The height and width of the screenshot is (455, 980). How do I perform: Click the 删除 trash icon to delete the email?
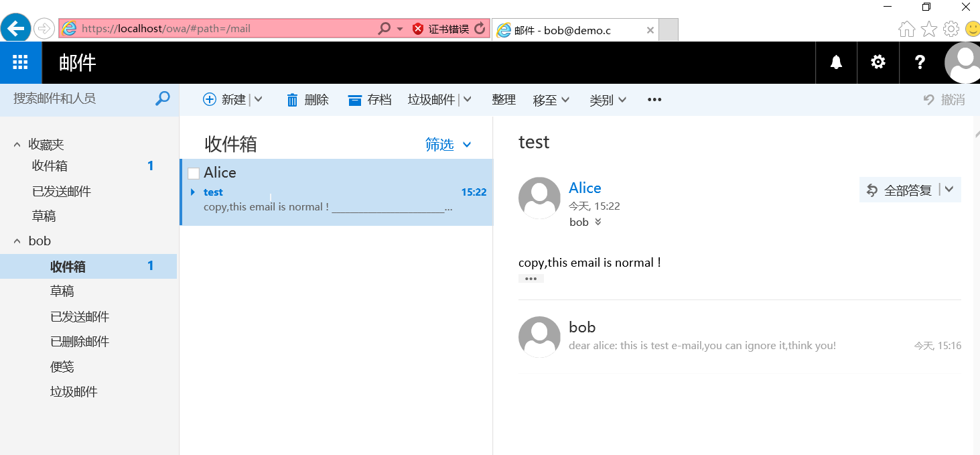pyautogui.click(x=292, y=99)
